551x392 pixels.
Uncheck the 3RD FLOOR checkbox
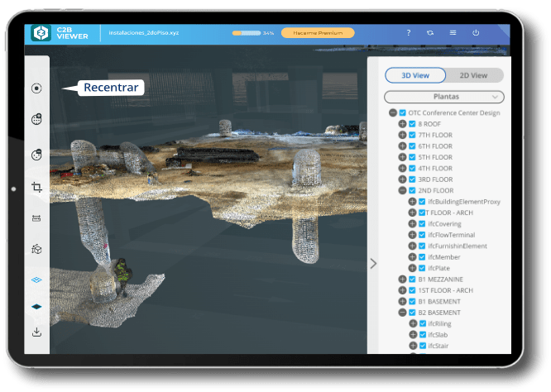coord(412,179)
